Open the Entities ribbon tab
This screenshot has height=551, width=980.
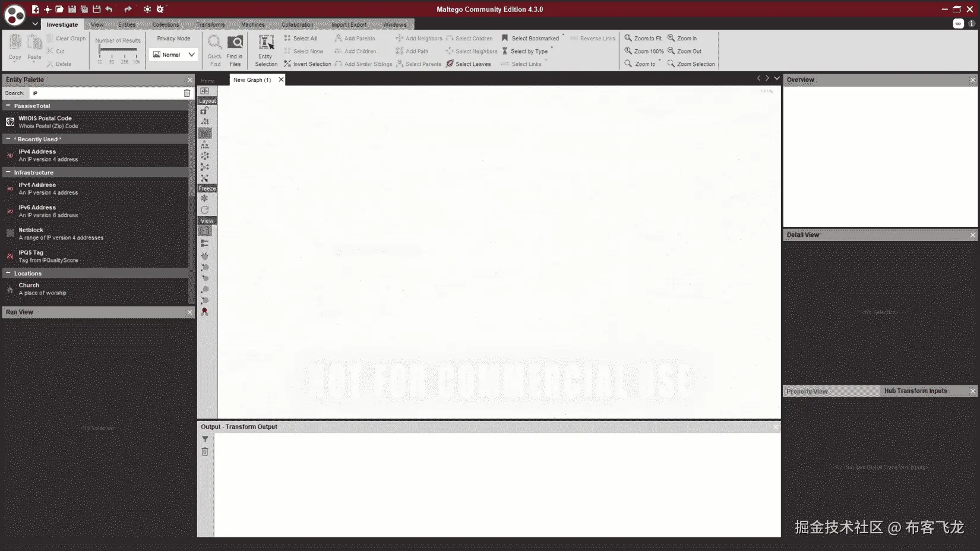(x=127, y=24)
